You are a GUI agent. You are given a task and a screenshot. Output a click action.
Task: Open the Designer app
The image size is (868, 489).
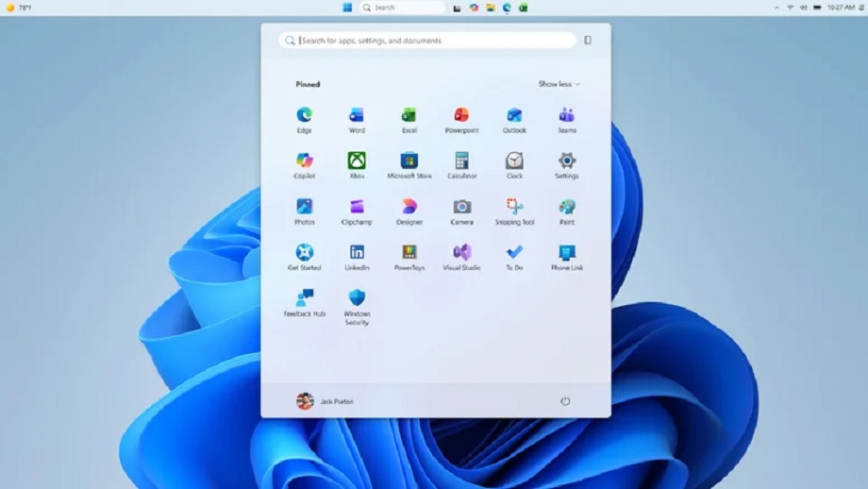click(x=409, y=211)
